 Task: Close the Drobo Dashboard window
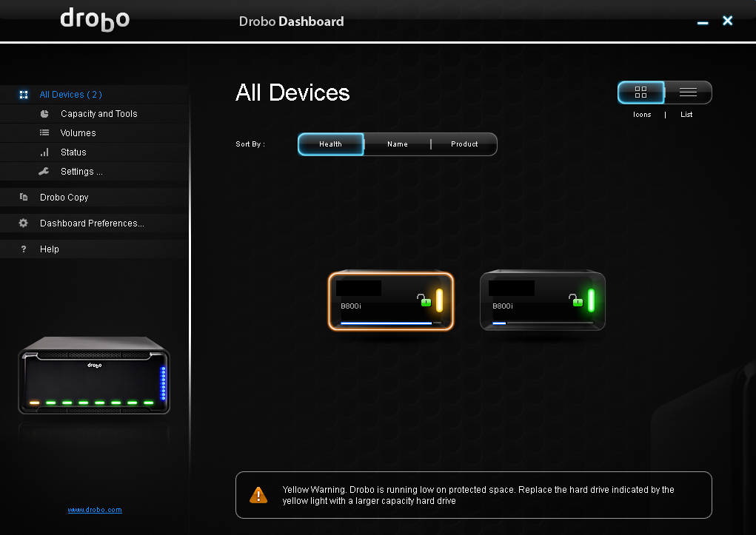(x=728, y=20)
